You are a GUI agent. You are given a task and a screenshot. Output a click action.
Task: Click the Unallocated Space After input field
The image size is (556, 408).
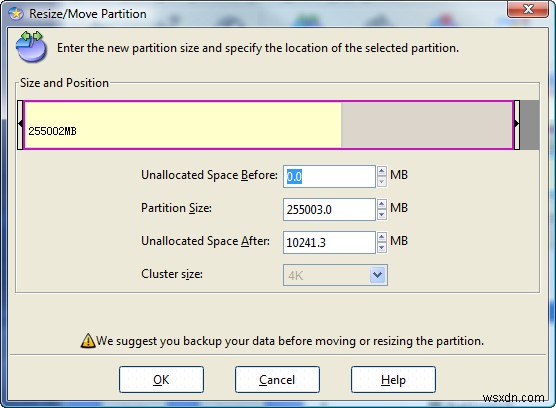(x=329, y=242)
